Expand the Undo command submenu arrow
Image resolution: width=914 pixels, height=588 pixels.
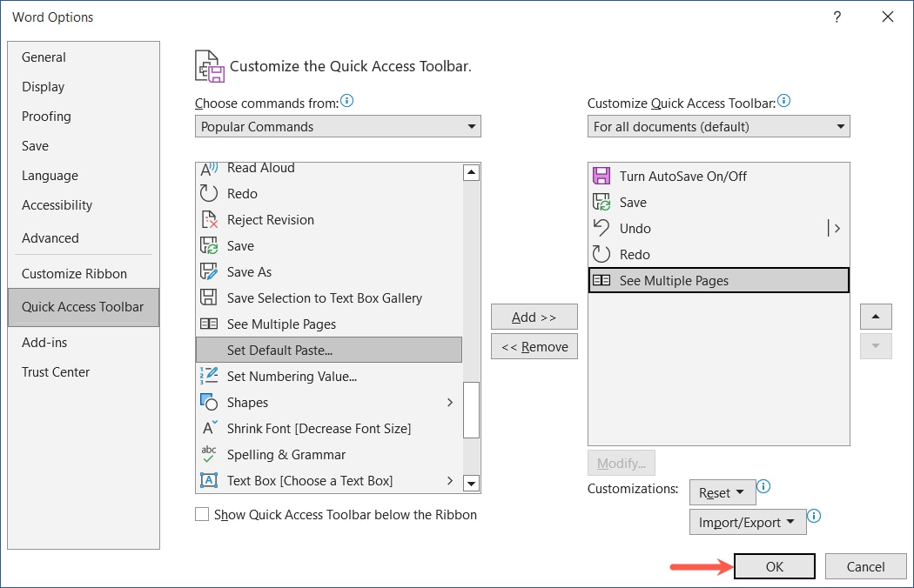(x=835, y=228)
